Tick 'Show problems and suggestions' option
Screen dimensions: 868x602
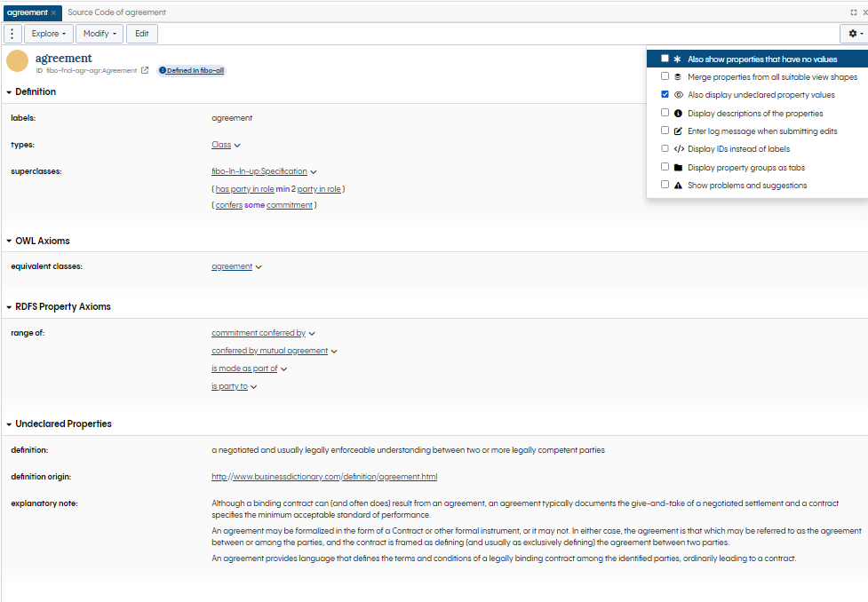point(665,186)
